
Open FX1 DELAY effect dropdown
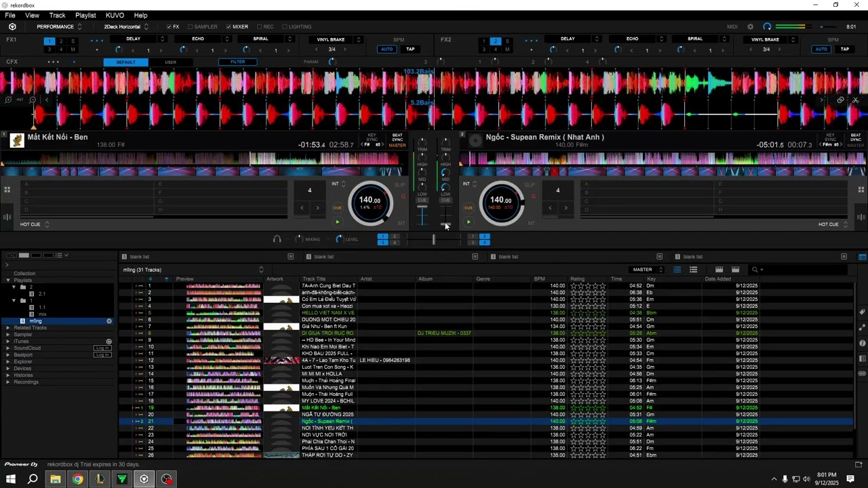click(138, 39)
